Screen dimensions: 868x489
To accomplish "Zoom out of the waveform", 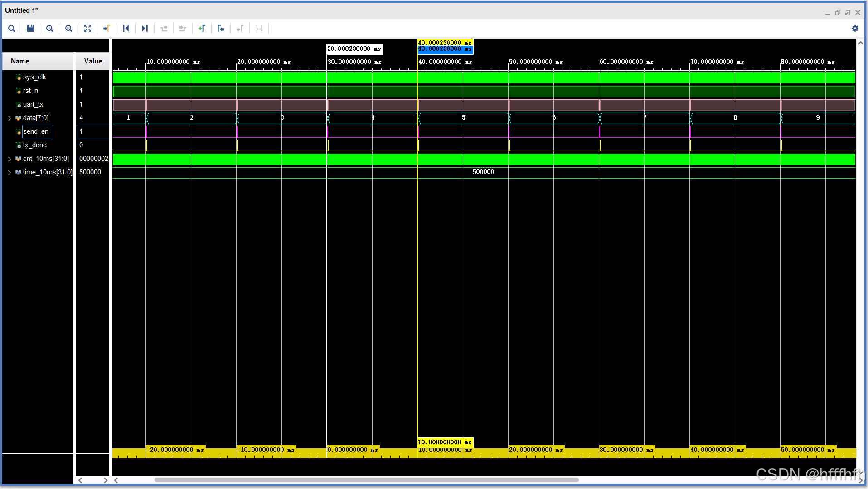I will (69, 29).
